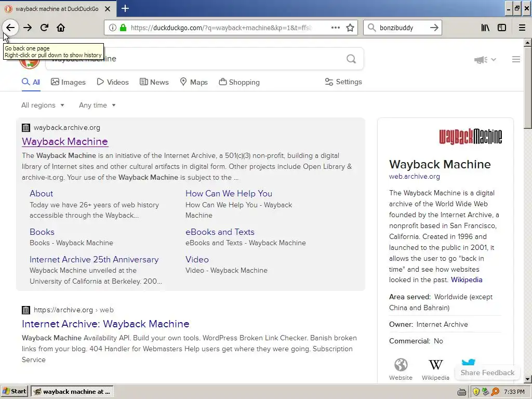This screenshot has width=532, height=399.
Task: Open the Wikipedia W profile icon
Action: tap(435, 369)
